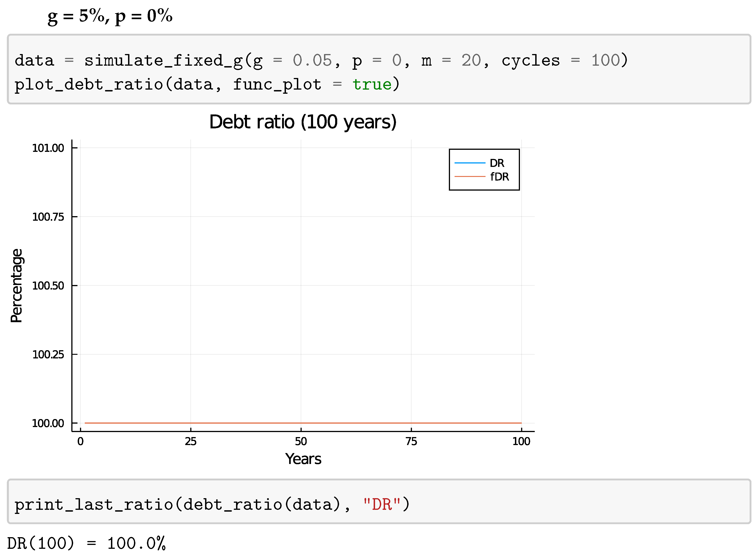The image size is (756, 557).
Task: Click the blue DR line sample in legend
Action: 469,163
